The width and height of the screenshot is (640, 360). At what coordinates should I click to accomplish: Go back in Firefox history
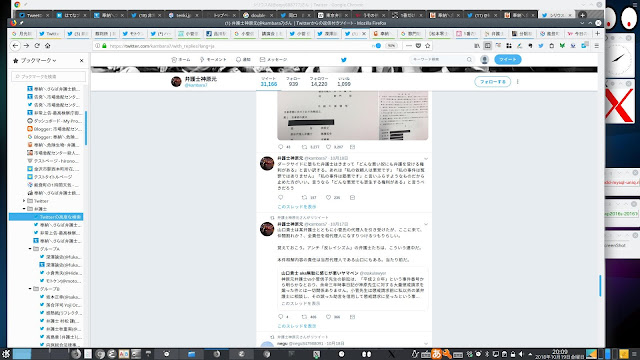pos(16,46)
